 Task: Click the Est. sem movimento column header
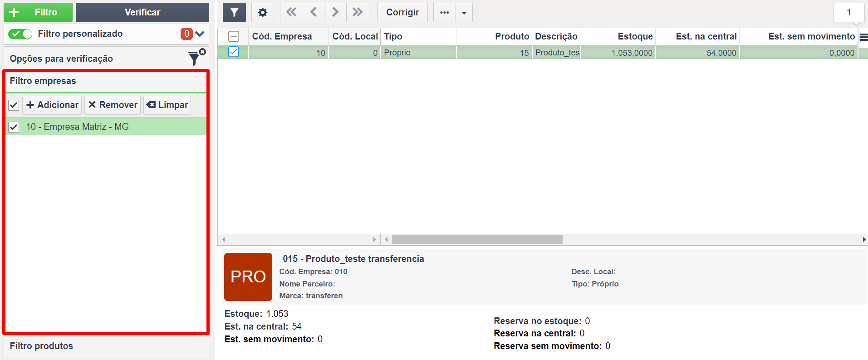pos(799,36)
